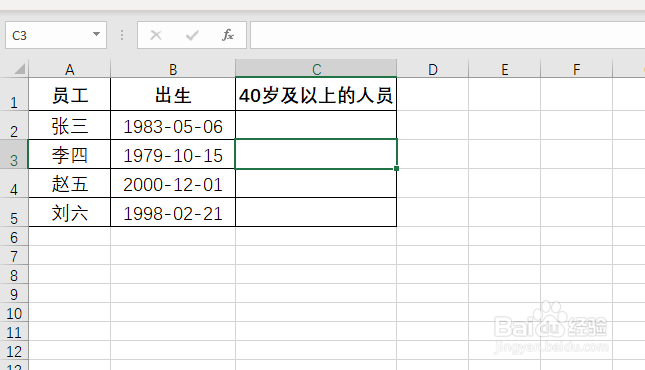Screen dimensions: 645x370
Task: Select column A header
Action: (70, 69)
